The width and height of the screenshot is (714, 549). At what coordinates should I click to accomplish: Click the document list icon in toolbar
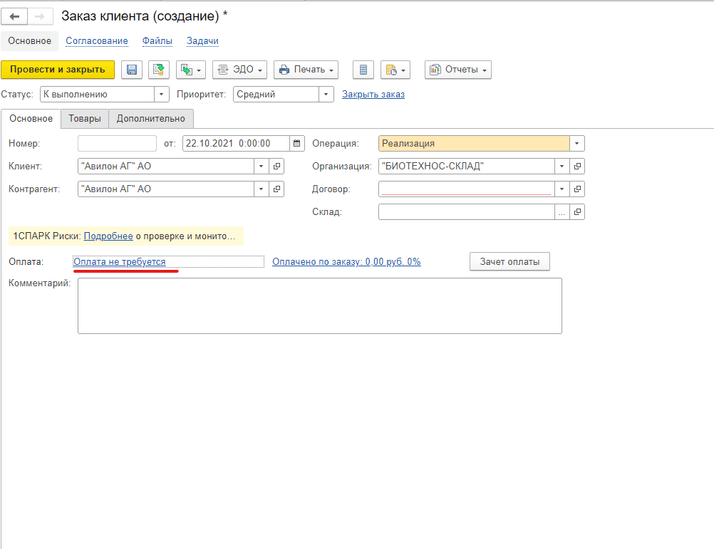[x=363, y=70]
